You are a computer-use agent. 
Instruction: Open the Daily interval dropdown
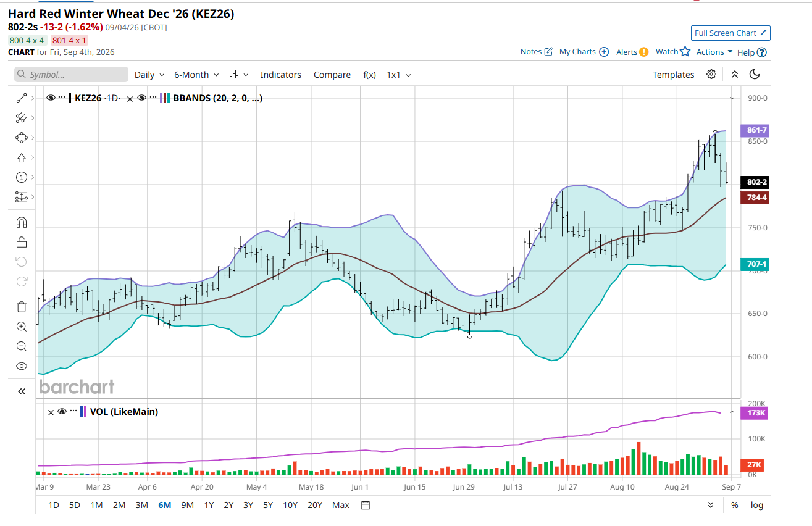pos(149,75)
